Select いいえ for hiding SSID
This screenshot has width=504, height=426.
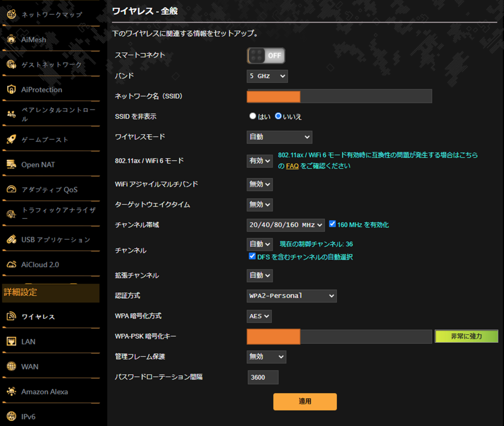278,116
